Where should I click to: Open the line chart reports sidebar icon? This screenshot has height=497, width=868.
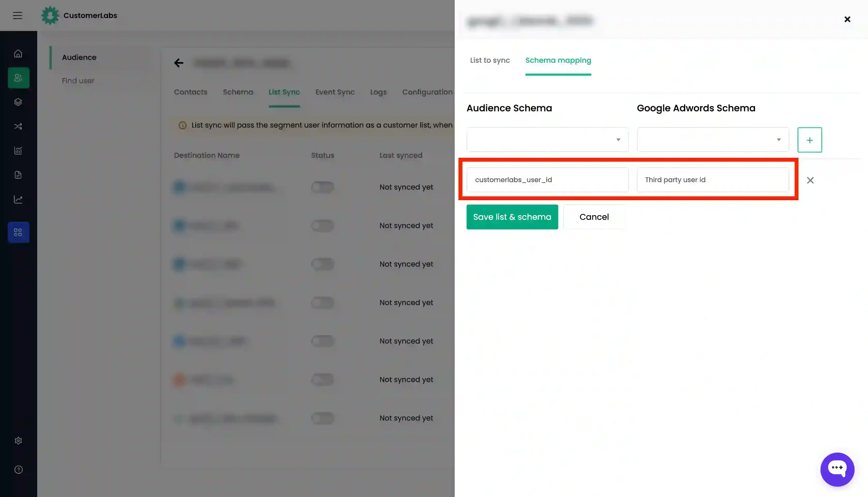(18, 199)
